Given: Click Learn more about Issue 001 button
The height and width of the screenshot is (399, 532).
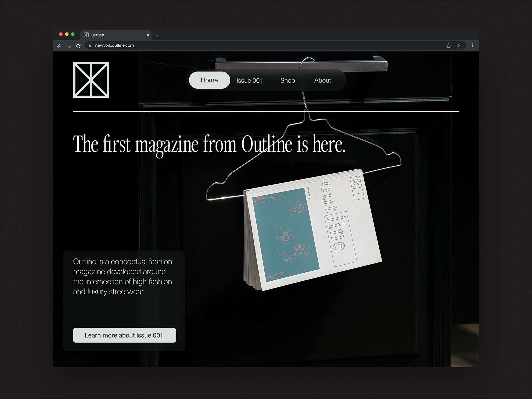Looking at the screenshot, I should pyautogui.click(x=124, y=335).
